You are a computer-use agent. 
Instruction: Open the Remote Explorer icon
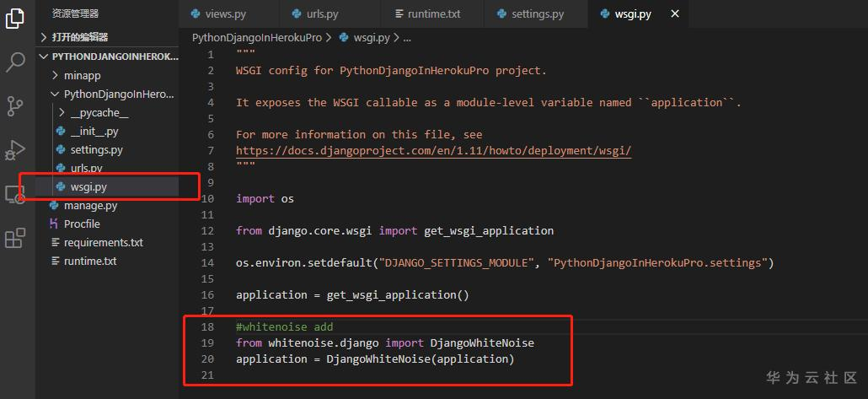tap(15, 195)
